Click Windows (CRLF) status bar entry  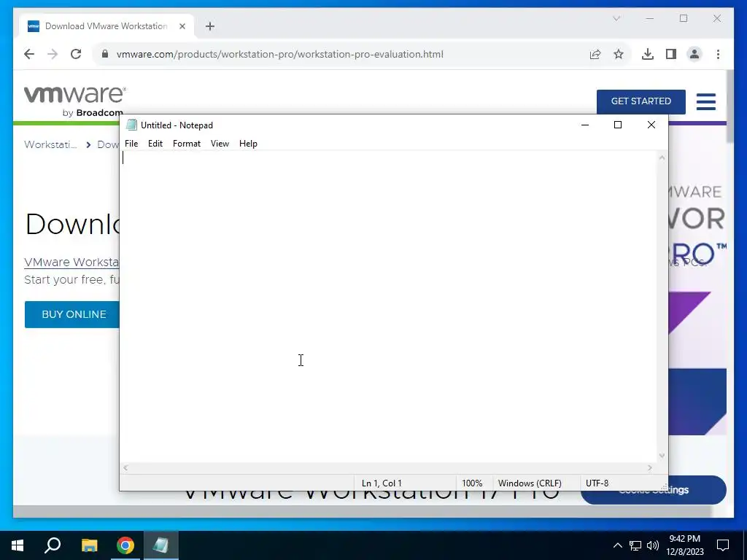[530, 483]
